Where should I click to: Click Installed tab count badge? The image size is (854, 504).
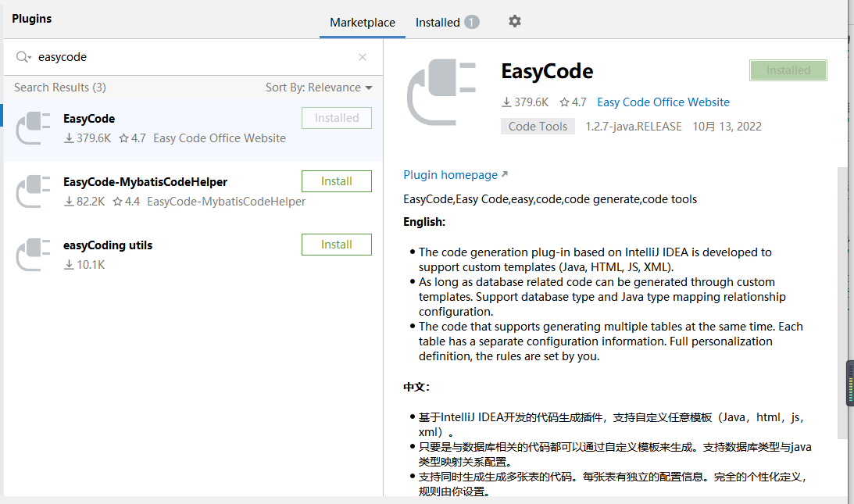click(x=472, y=23)
